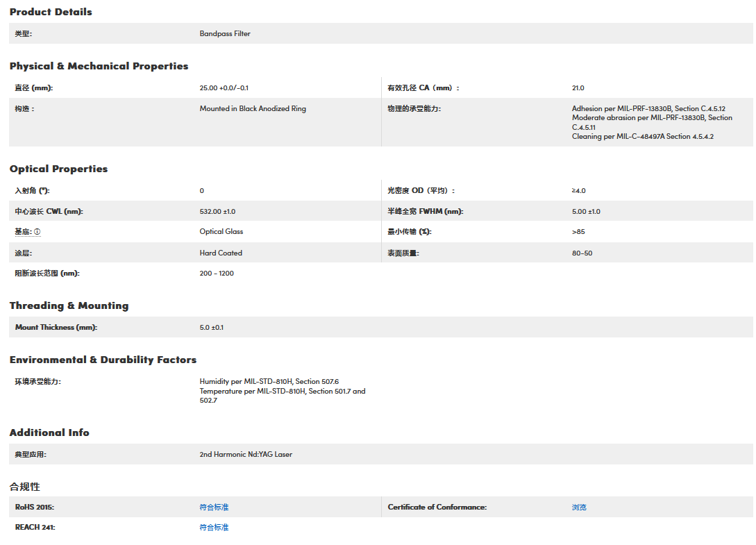Click the Bandpass Filter type value
The width and height of the screenshot is (756, 545).
point(225,33)
